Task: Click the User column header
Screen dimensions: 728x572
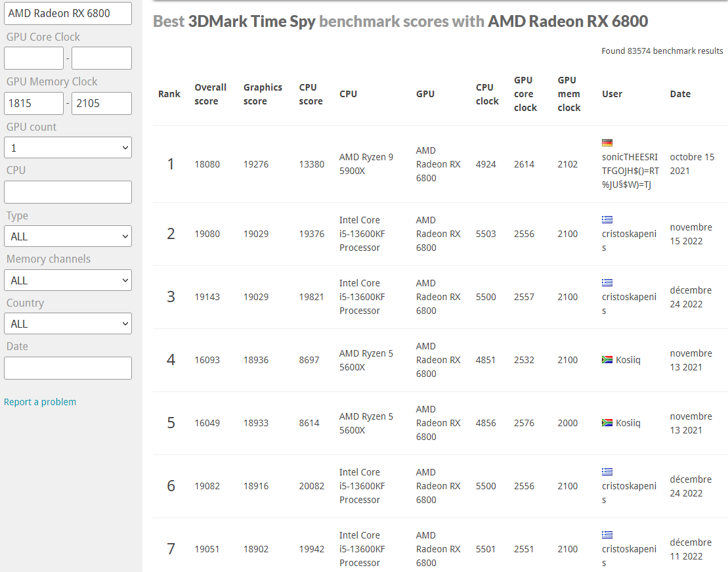Action: [612, 94]
